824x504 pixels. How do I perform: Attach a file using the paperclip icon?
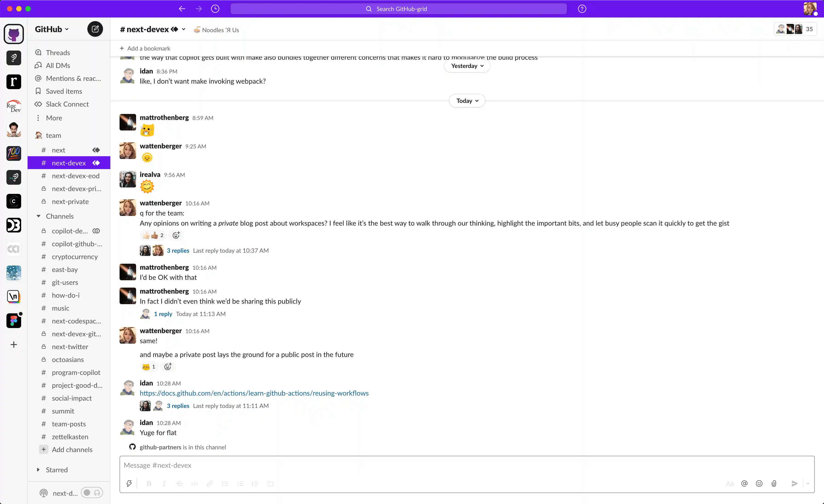[774, 484]
